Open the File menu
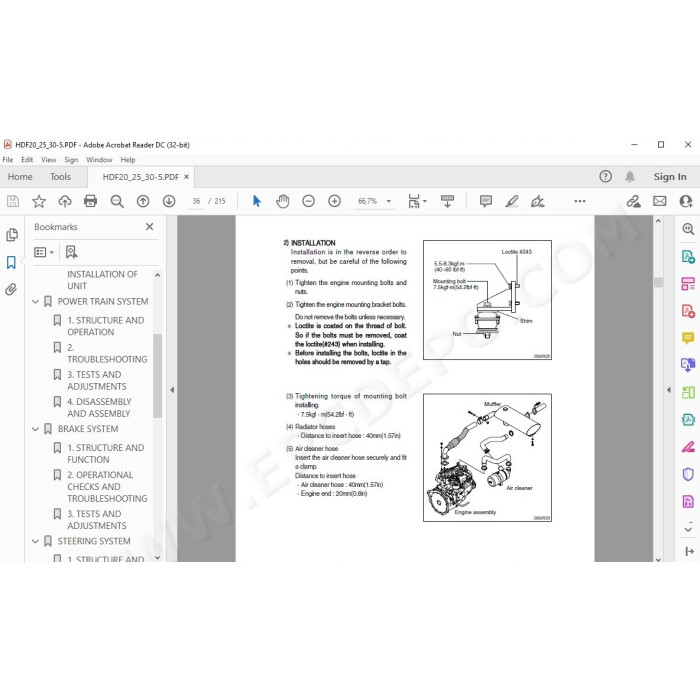Image resolution: width=700 pixels, height=700 pixels. [8, 160]
